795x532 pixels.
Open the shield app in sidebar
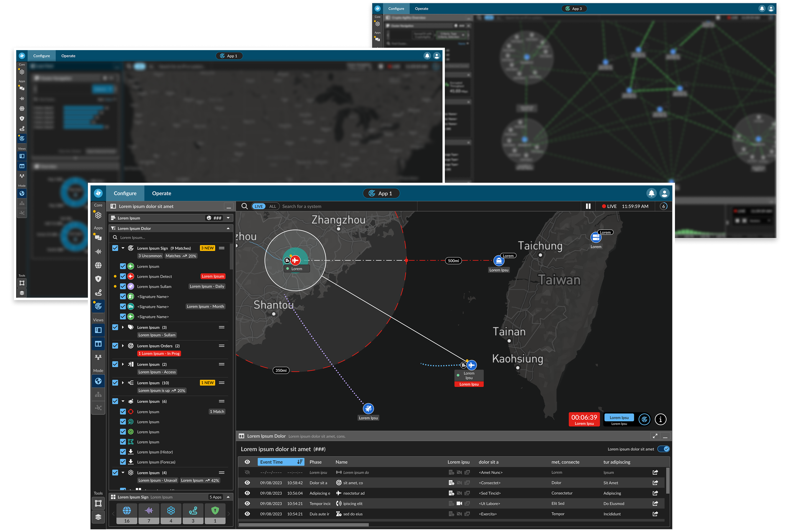(x=98, y=279)
